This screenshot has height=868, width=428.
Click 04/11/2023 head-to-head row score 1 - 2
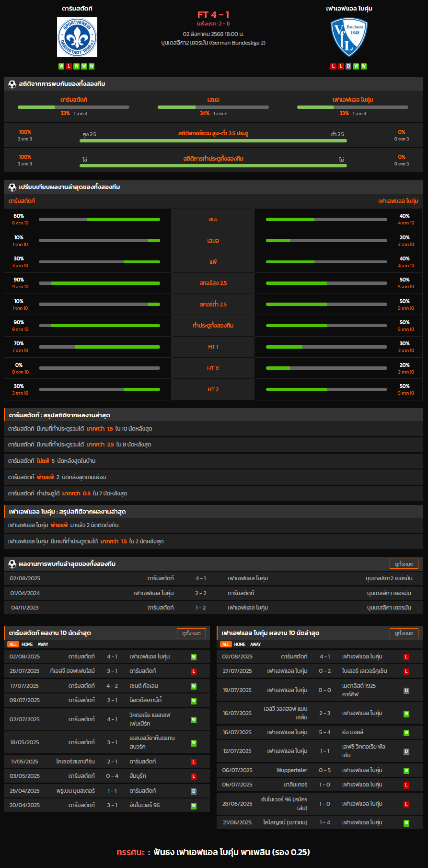click(x=201, y=608)
